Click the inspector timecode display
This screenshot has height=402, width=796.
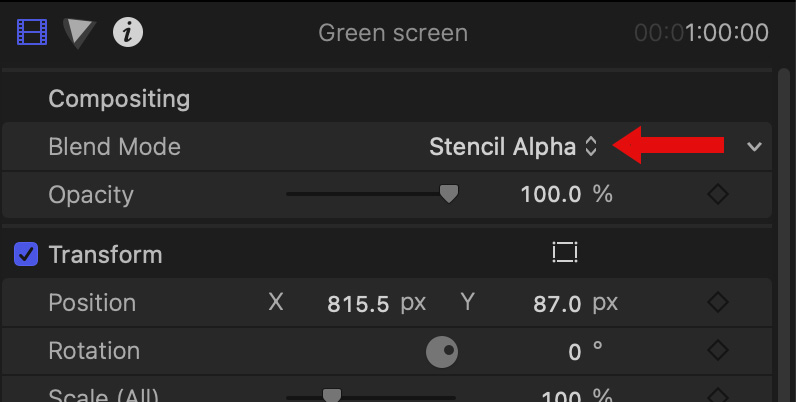tap(701, 33)
